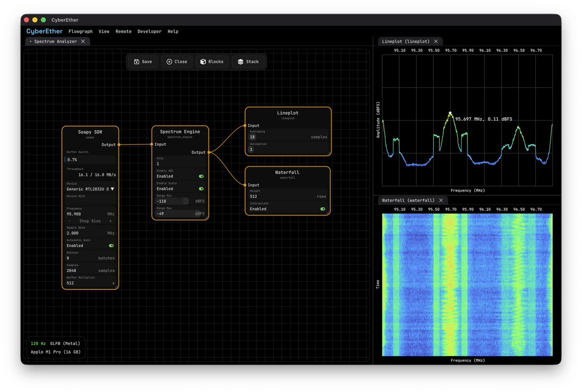Click the Soapy SDR block title
The image size is (582, 392).
point(90,132)
